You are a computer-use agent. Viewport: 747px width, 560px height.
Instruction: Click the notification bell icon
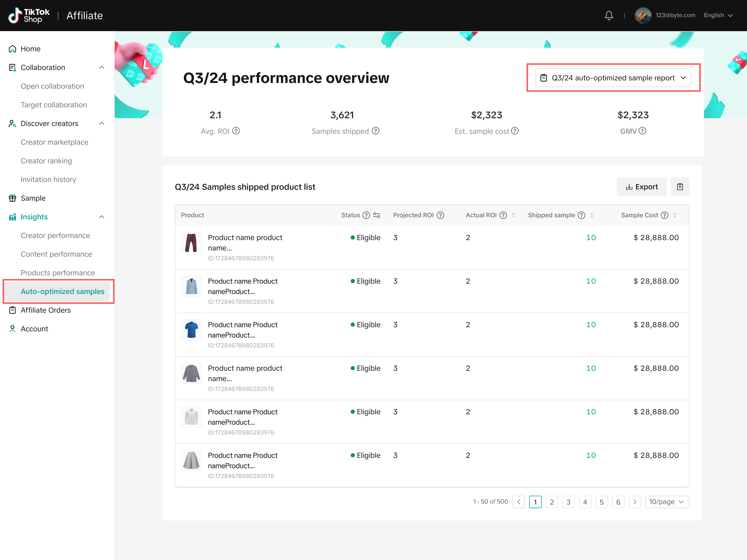[x=608, y=15]
